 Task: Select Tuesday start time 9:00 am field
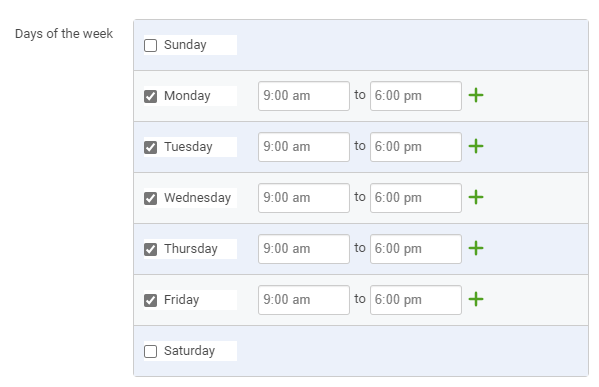point(304,147)
